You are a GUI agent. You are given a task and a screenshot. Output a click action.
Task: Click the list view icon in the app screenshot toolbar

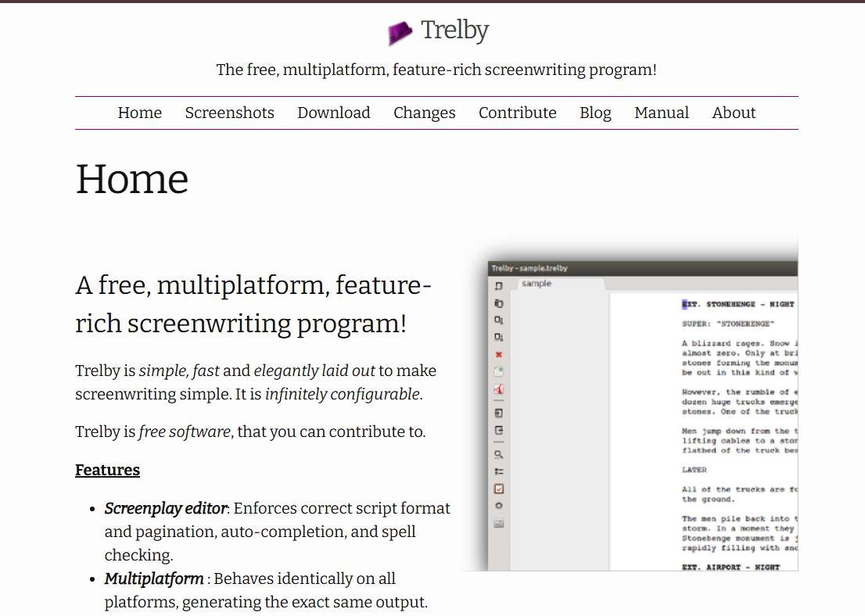pyautogui.click(x=499, y=471)
